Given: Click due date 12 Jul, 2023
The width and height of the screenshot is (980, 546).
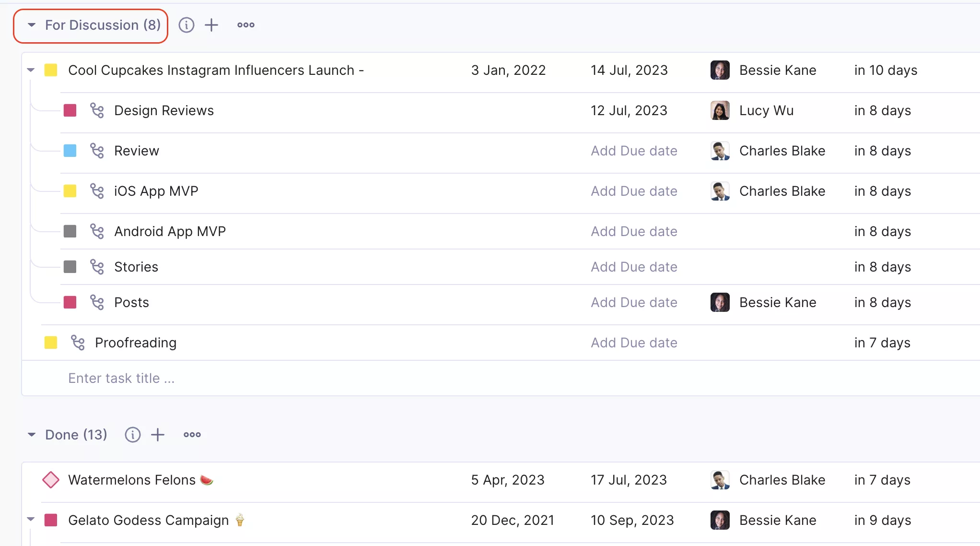Looking at the screenshot, I should (x=629, y=110).
